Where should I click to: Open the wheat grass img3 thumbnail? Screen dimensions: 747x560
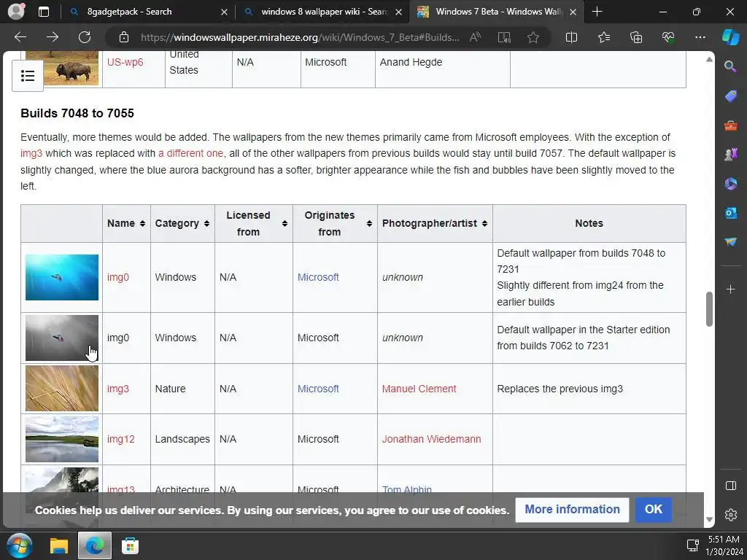coord(62,389)
